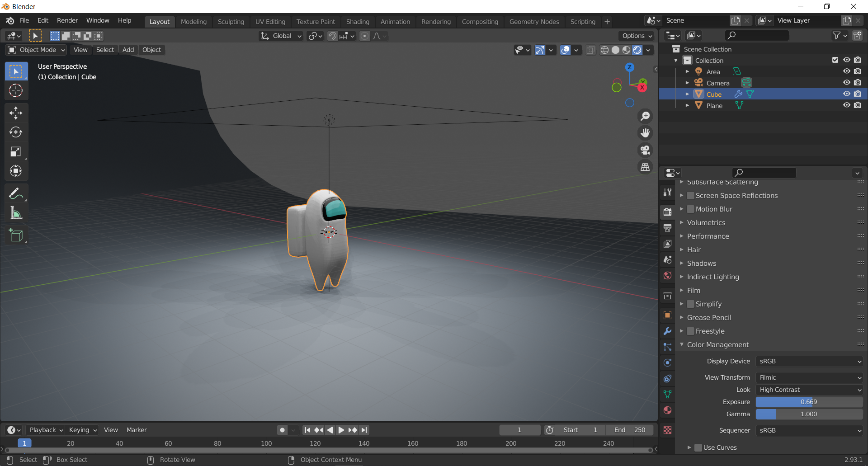Adjust the Gamma slider
Viewport: 868px width, 466px height.
809,414
